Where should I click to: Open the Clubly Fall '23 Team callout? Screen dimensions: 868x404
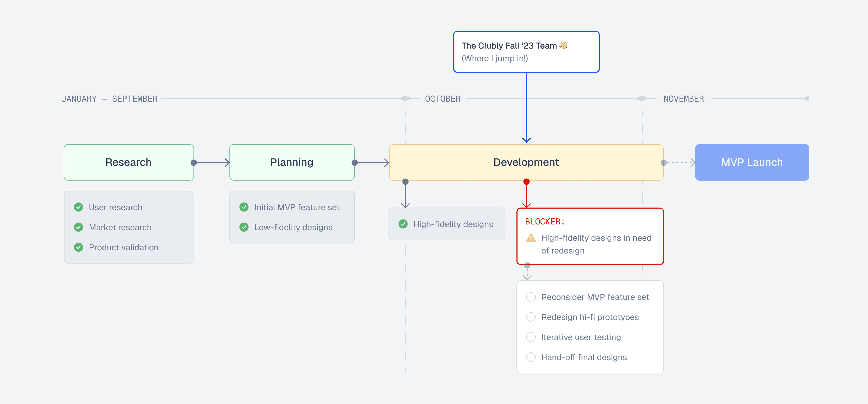[x=526, y=52]
